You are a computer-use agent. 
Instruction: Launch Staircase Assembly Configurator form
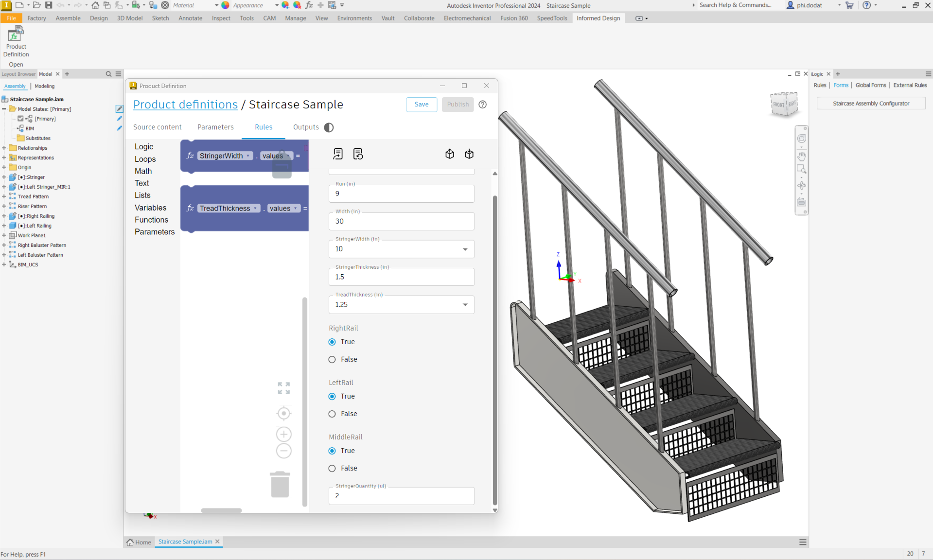(871, 104)
